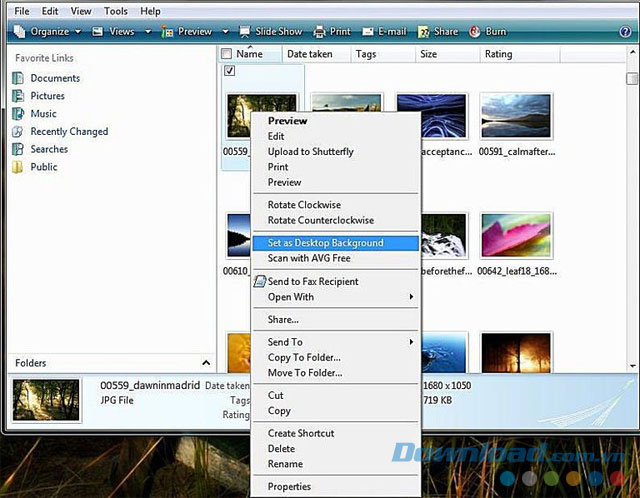
Task: Open the Help menu
Action: 150,11
